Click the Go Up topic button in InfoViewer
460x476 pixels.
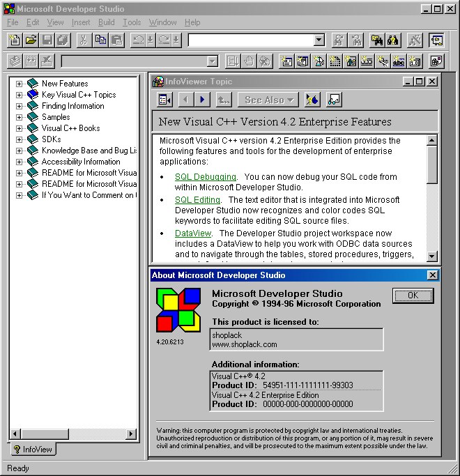(224, 100)
